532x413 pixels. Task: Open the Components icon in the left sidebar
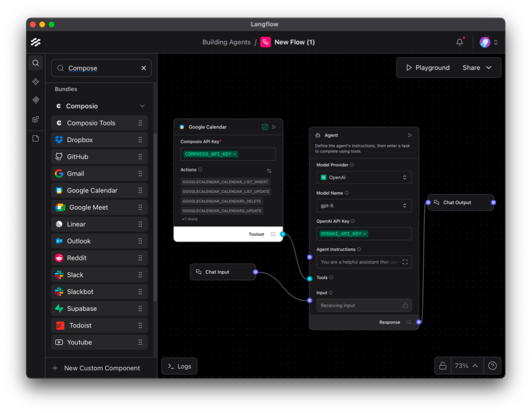pyautogui.click(x=36, y=81)
